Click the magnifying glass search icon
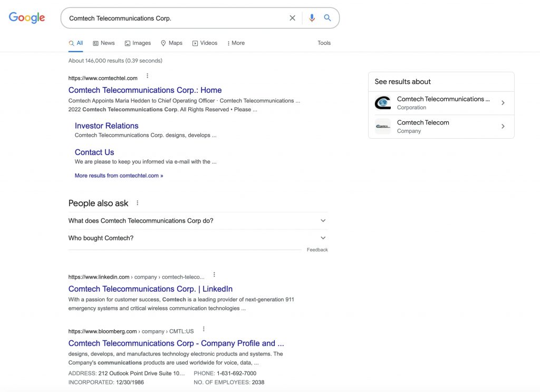Image resolution: width=540 pixels, height=392 pixels. [327, 18]
